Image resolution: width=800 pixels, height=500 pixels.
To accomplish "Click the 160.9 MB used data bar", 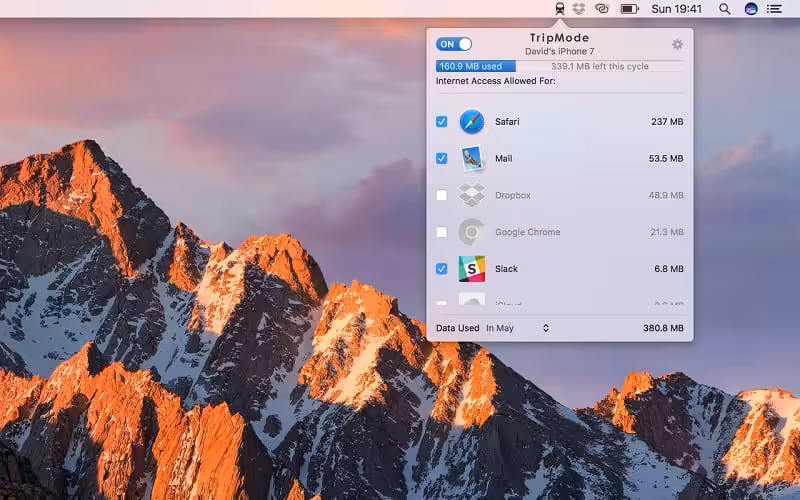I will (476, 66).
